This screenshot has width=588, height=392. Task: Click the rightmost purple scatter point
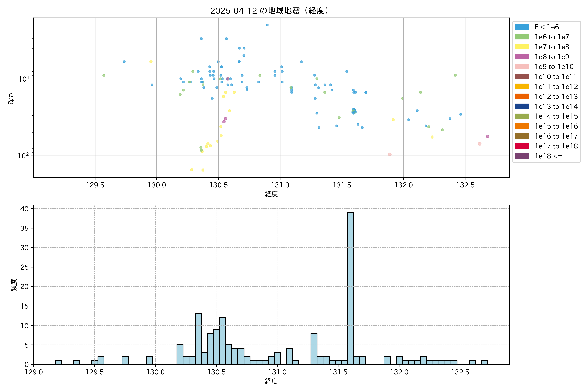(488, 137)
